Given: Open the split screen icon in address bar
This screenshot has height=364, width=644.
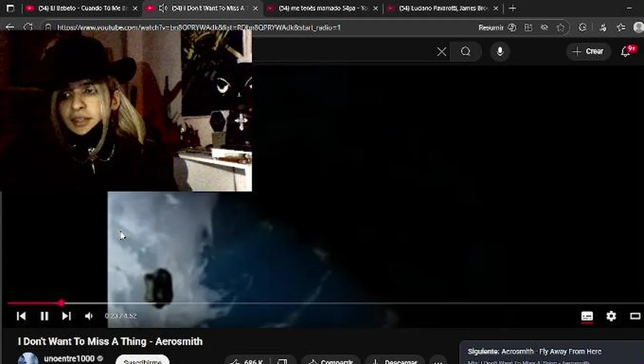Looking at the screenshot, I should coord(528,28).
